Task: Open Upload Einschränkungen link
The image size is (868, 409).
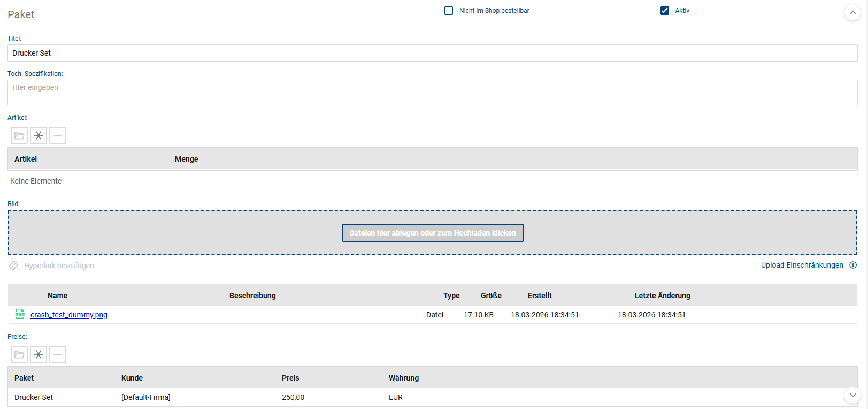Action: 802,265
